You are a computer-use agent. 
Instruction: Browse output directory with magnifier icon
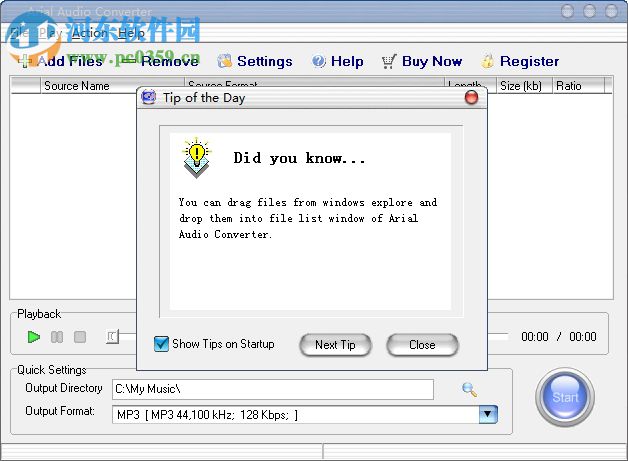[469, 389]
